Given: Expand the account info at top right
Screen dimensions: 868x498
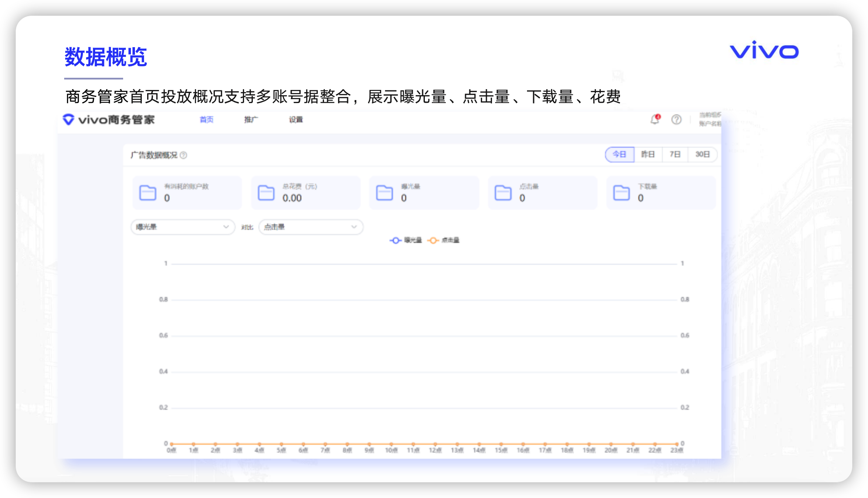Looking at the screenshot, I should coord(710,119).
